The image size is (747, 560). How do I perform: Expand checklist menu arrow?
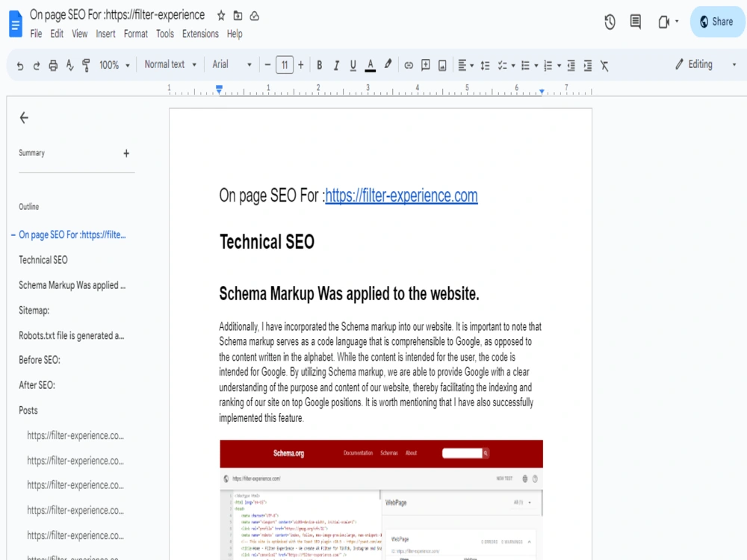coord(513,66)
